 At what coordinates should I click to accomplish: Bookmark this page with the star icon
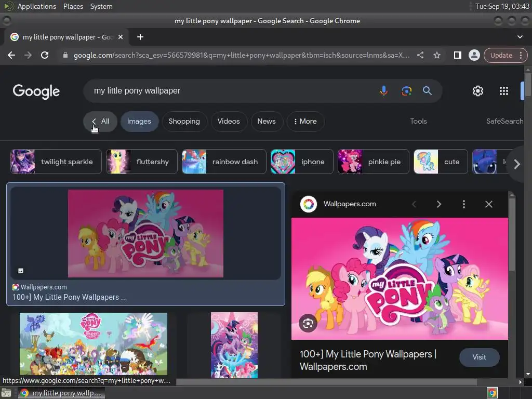(436, 55)
